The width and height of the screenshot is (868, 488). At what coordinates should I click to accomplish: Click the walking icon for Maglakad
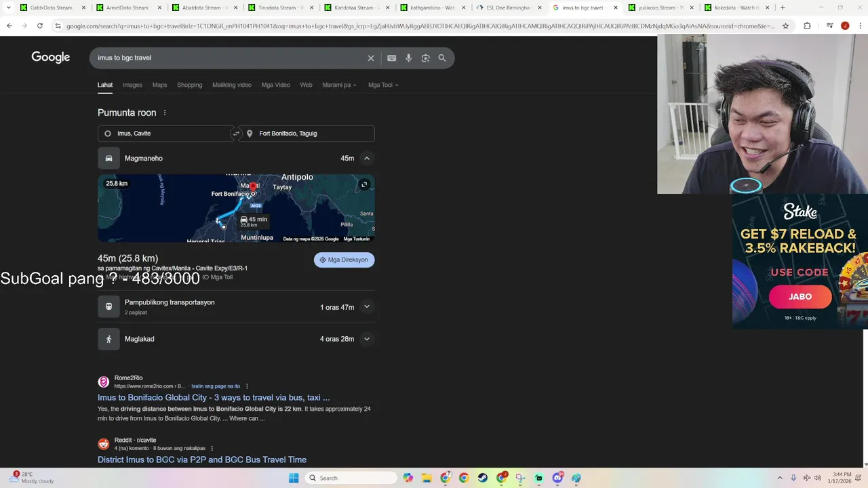pyautogui.click(x=108, y=339)
